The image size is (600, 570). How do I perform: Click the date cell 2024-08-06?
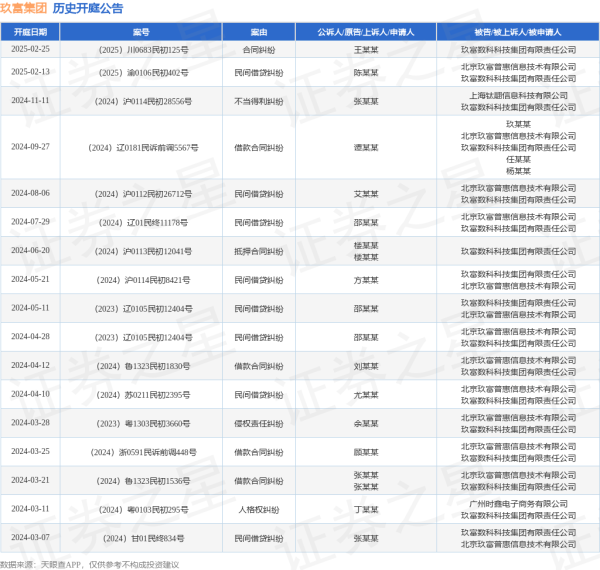pyautogui.click(x=30, y=193)
